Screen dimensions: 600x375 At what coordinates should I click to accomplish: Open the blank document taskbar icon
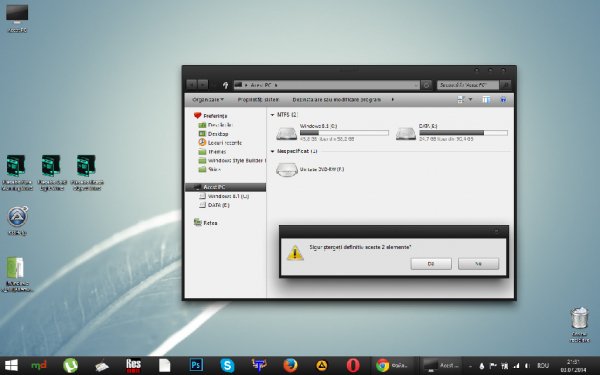(x=165, y=365)
